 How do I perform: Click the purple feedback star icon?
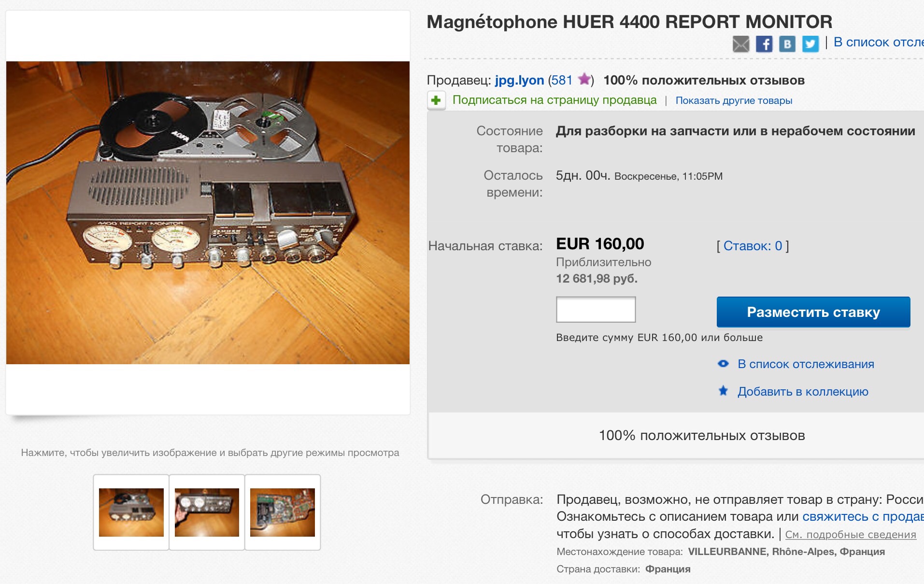[584, 79]
